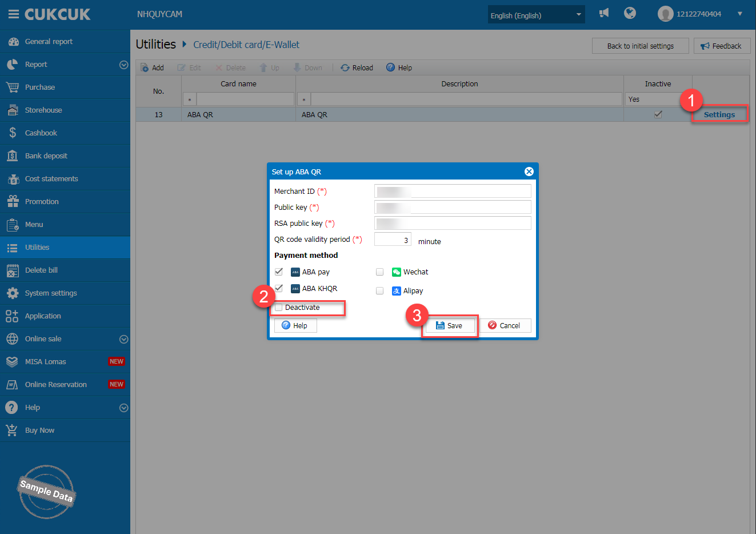
Task: Open announcements megaphone icon
Action: [x=604, y=13]
